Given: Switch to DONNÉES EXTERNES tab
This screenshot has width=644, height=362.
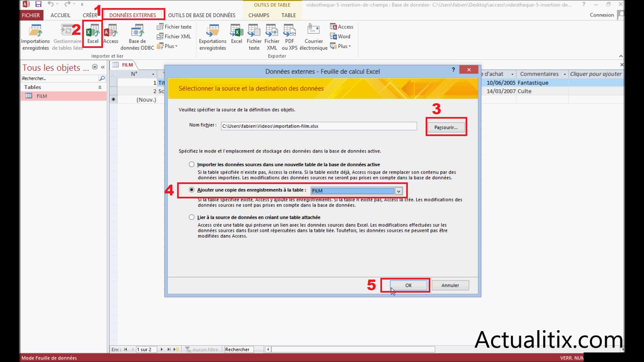Looking at the screenshot, I should [x=132, y=15].
